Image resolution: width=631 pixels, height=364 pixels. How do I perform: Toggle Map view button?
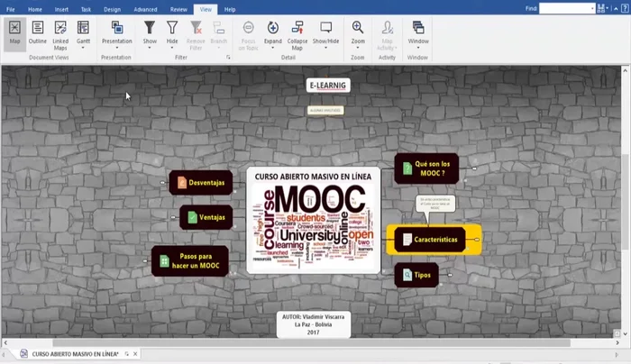tap(14, 32)
